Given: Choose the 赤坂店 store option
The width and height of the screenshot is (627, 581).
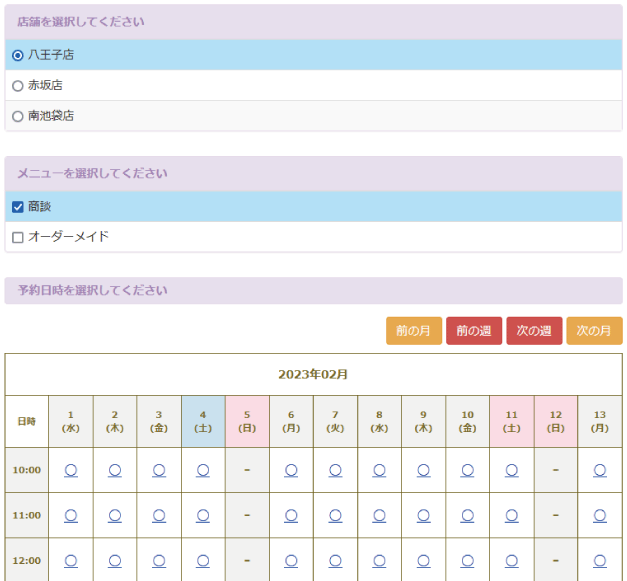Looking at the screenshot, I should tap(18, 86).
